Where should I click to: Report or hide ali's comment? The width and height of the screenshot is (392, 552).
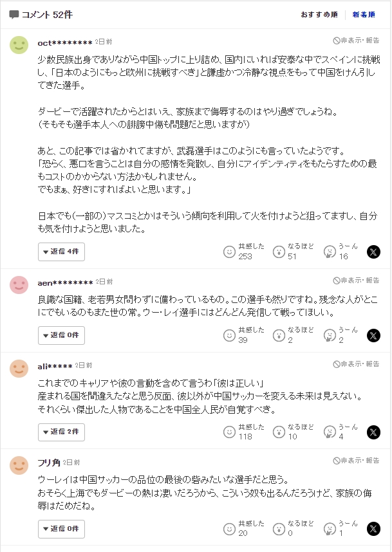(356, 364)
